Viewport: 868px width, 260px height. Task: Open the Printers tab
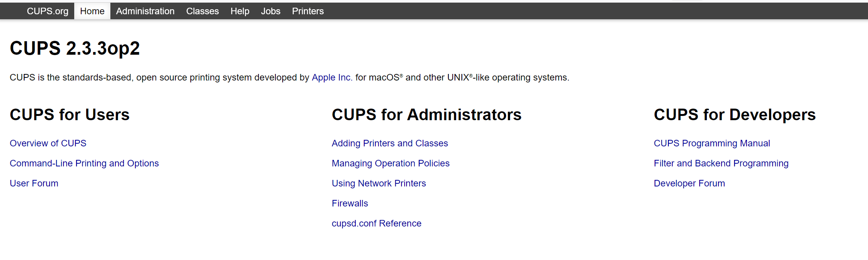308,11
